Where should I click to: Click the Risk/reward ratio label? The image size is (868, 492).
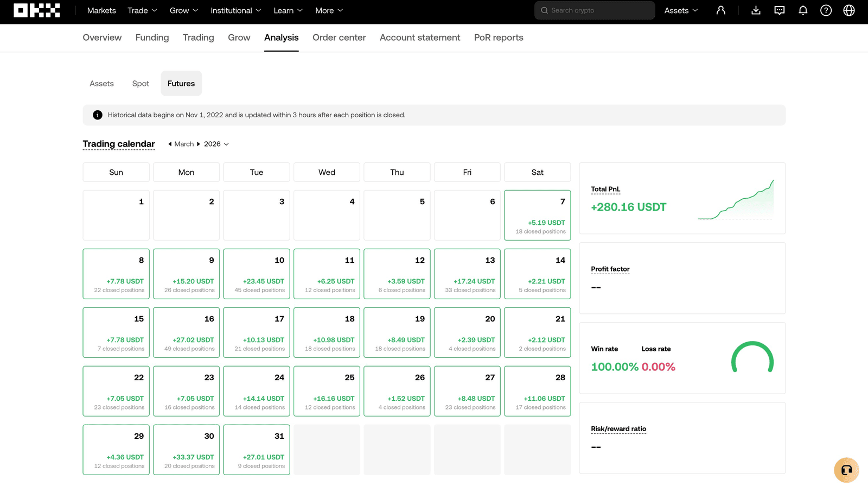tap(618, 429)
